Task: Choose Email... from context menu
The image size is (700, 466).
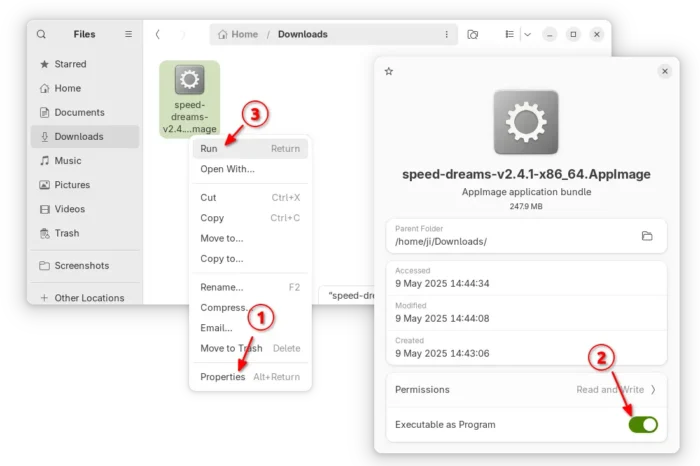Action: pyautogui.click(x=250, y=328)
